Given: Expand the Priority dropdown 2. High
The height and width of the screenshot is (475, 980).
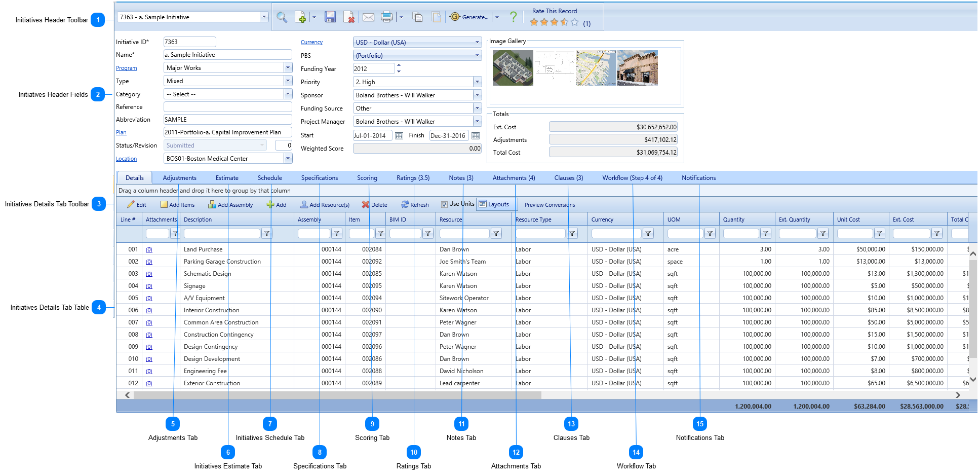Looking at the screenshot, I should [x=477, y=82].
